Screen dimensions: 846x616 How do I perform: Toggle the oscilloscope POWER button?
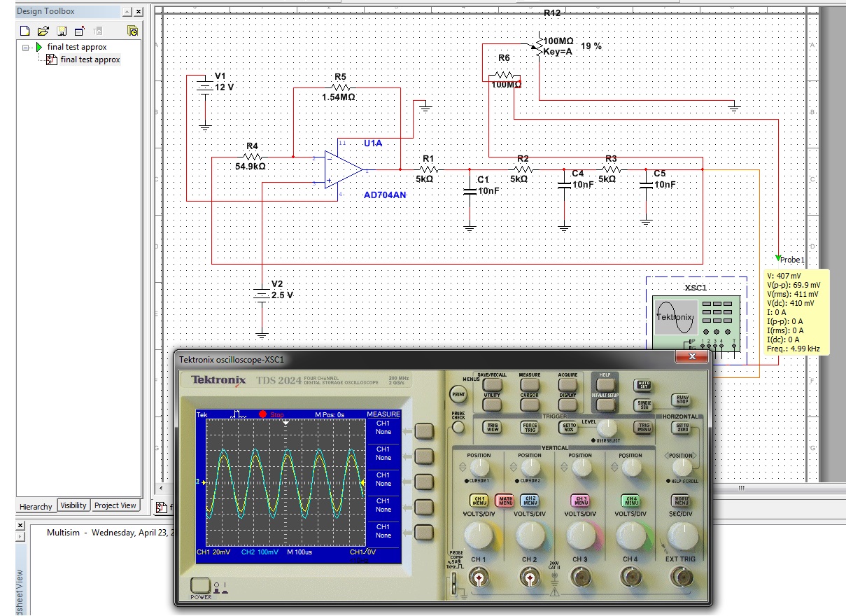(x=200, y=586)
